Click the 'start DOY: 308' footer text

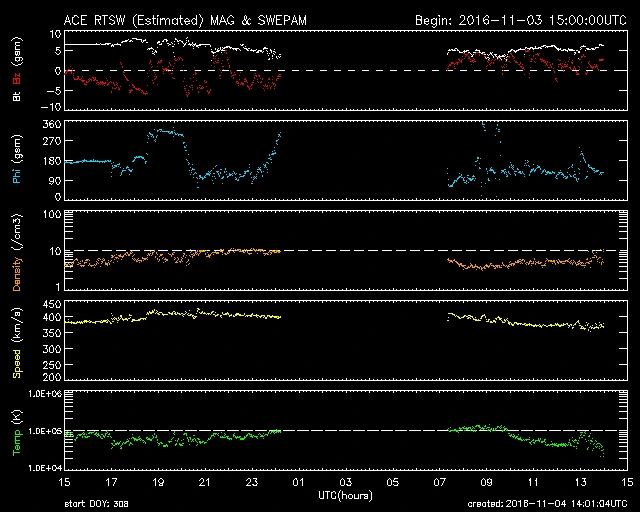pos(96,504)
